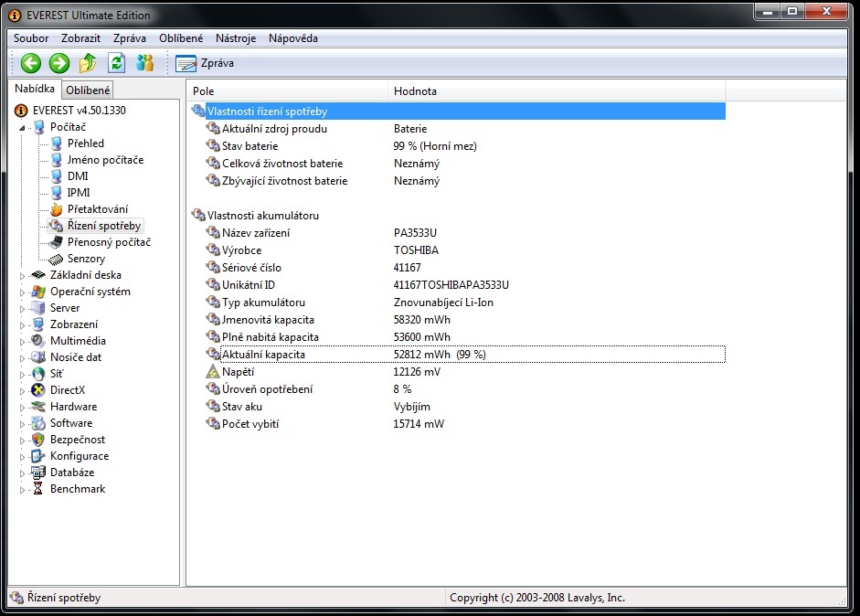This screenshot has height=616, width=860.
Task: Select the Napětí row in list
Action: click(238, 372)
